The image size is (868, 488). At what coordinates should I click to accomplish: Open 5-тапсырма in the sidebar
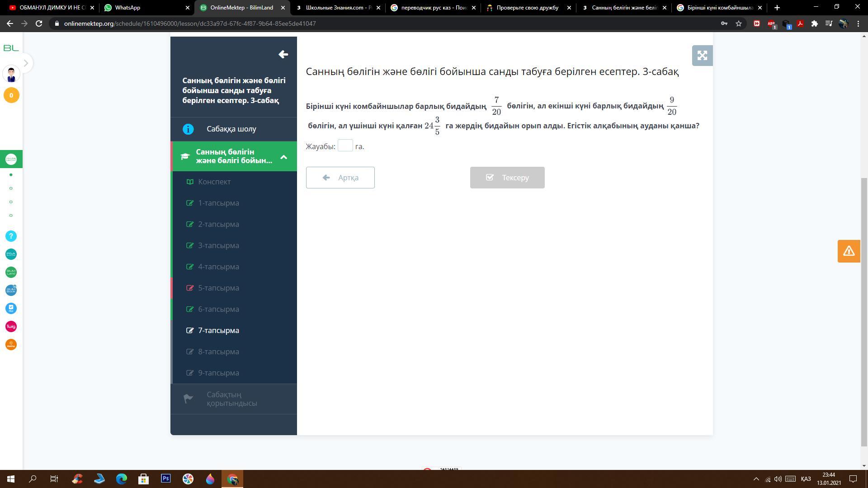218,288
